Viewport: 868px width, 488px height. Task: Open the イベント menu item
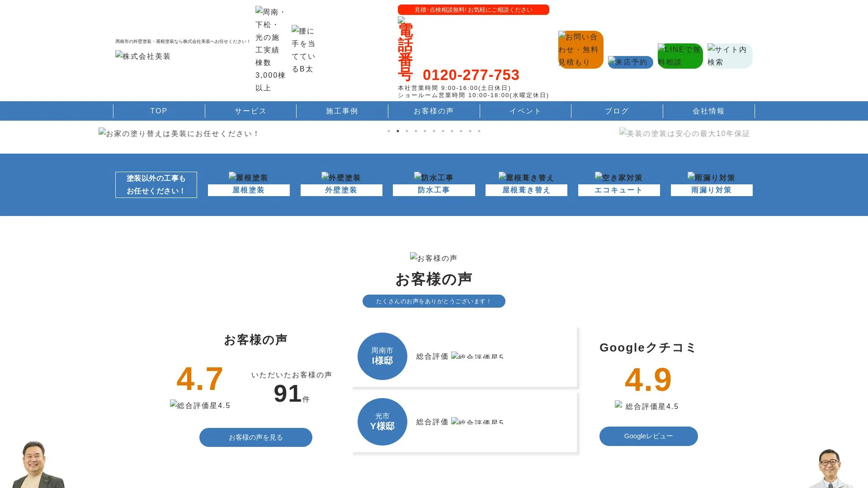[x=525, y=111]
